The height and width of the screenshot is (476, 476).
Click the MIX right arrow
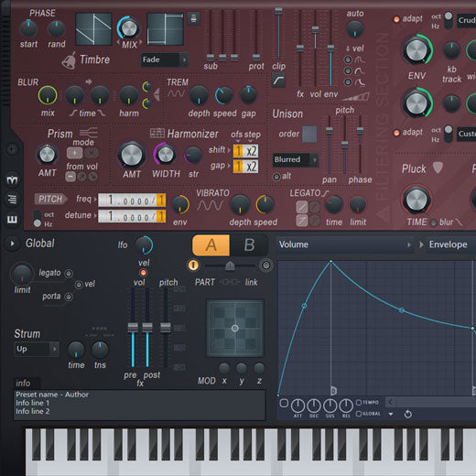140,42
